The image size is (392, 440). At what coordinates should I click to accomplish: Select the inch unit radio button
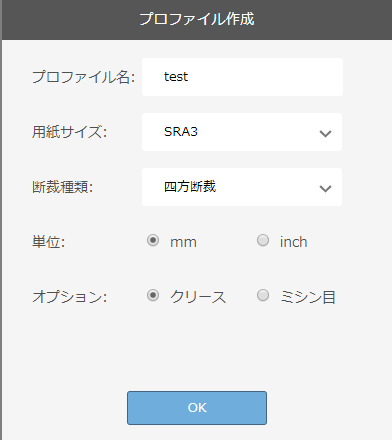click(x=263, y=240)
